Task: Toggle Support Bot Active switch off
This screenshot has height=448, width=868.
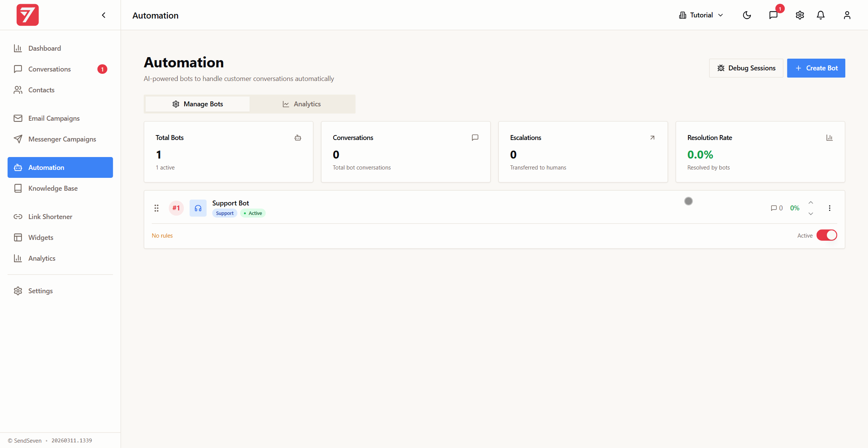Action: pos(827,235)
